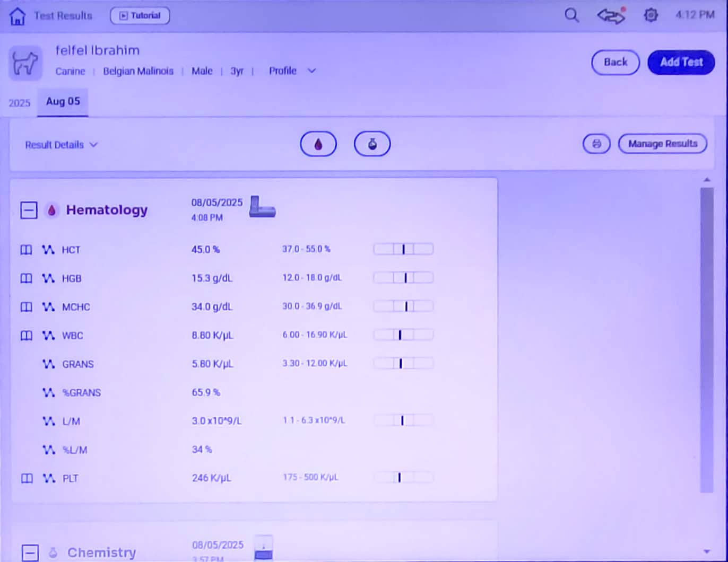
Task: Collapse the Chemistry section
Action: tap(30, 553)
